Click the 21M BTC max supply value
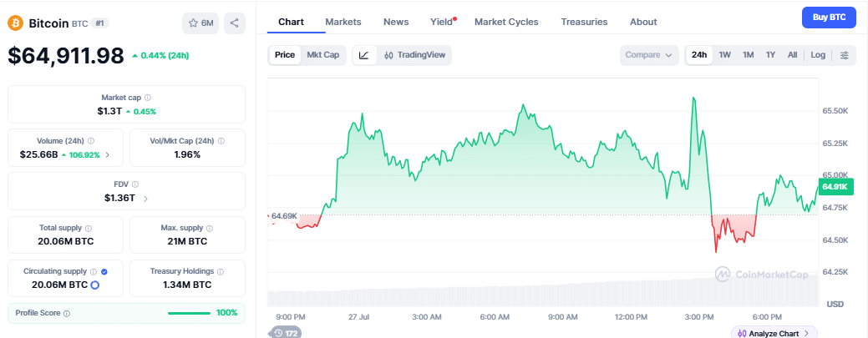 click(x=187, y=242)
